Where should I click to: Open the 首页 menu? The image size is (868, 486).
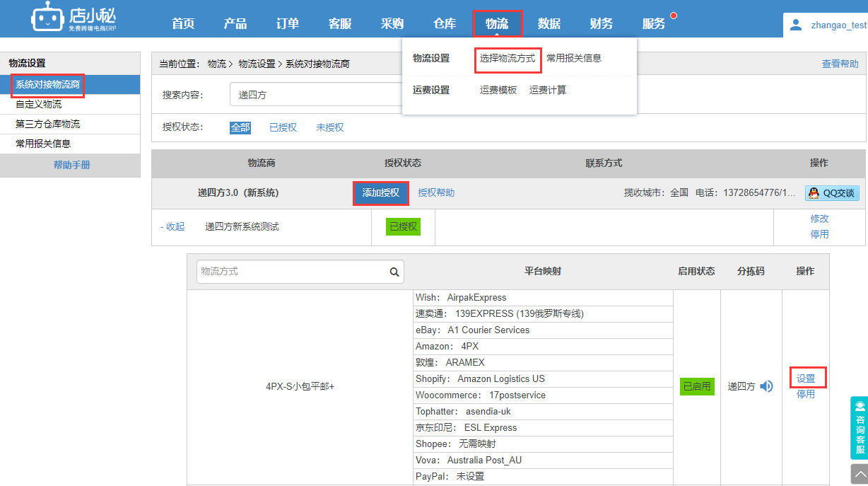coord(183,23)
